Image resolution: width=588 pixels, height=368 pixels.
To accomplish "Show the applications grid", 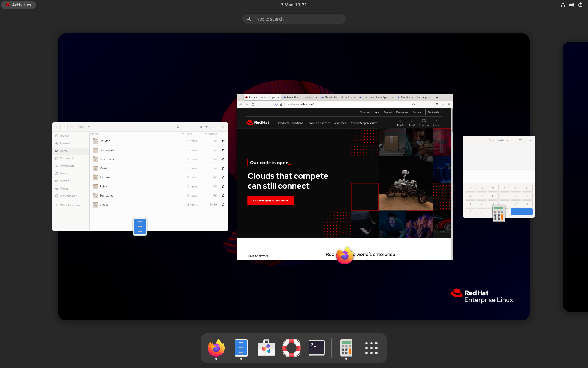I will point(371,348).
